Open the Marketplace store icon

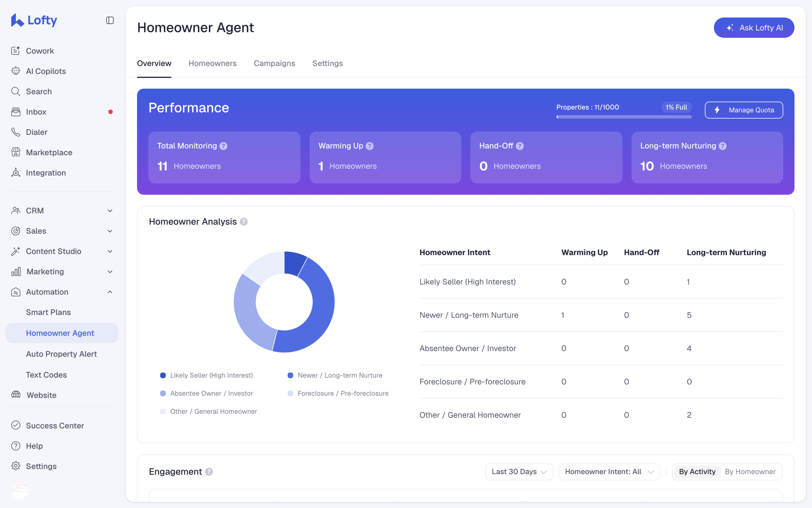pos(16,152)
